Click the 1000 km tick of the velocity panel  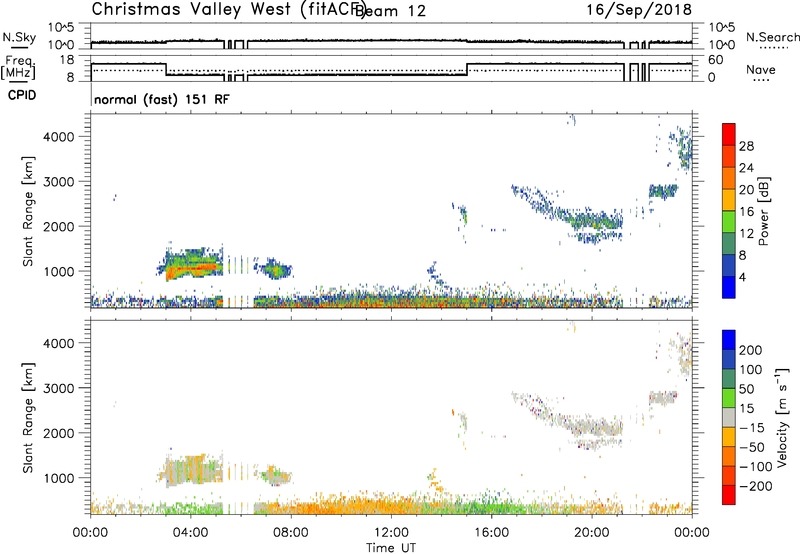coord(59,478)
